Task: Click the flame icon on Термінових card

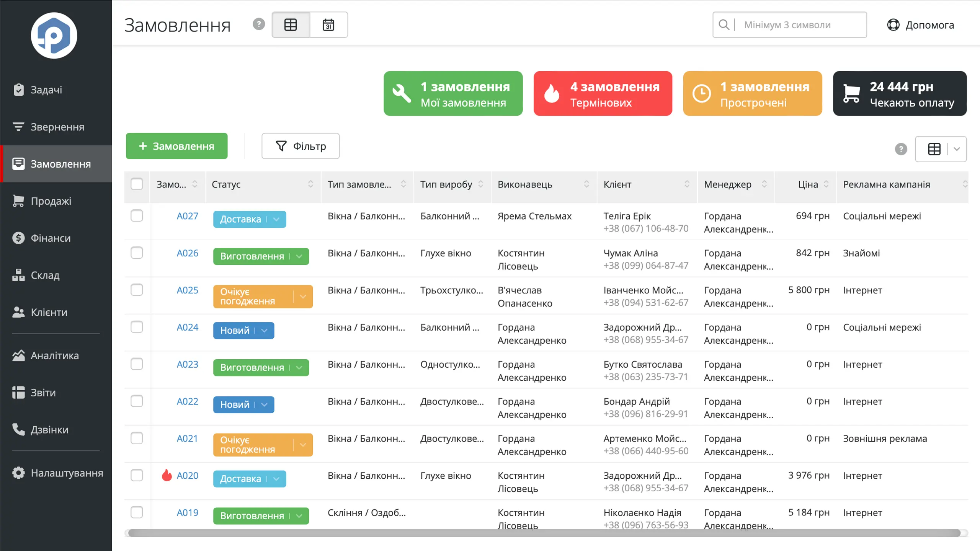Action: pyautogui.click(x=552, y=93)
